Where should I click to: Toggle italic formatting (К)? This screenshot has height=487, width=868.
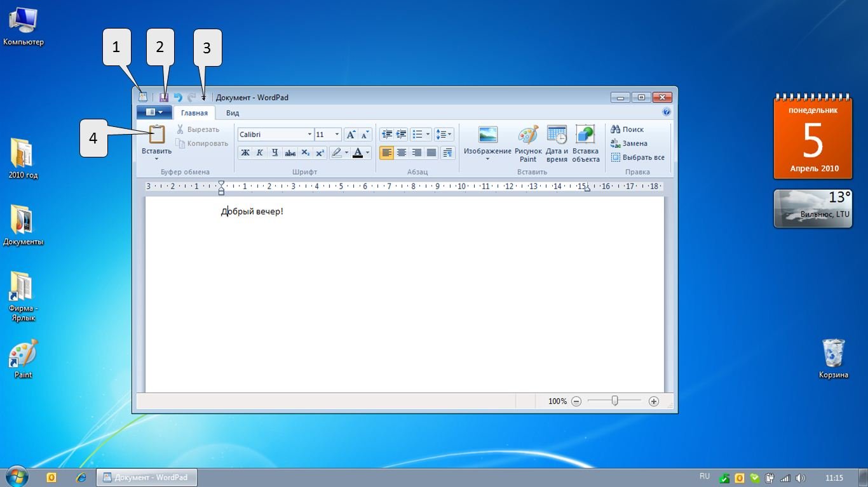point(260,152)
